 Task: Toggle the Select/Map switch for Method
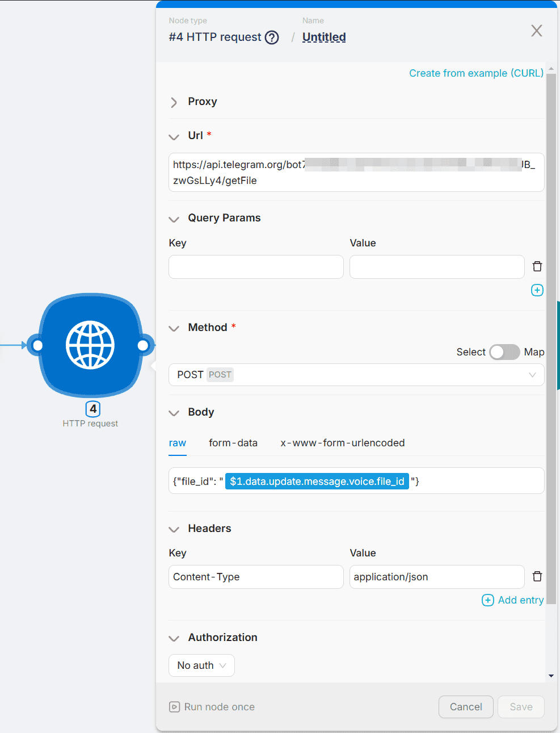point(504,352)
